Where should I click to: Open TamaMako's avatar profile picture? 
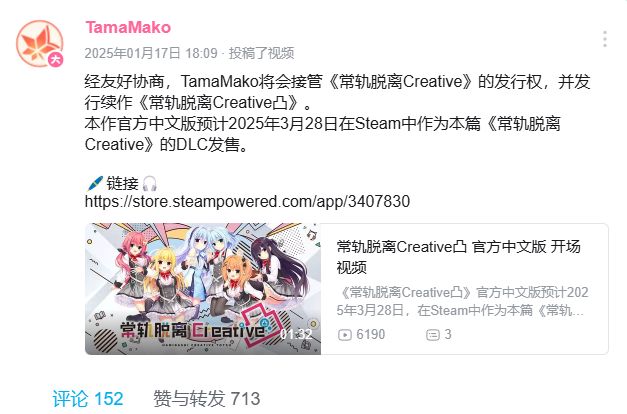coord(40,43)
